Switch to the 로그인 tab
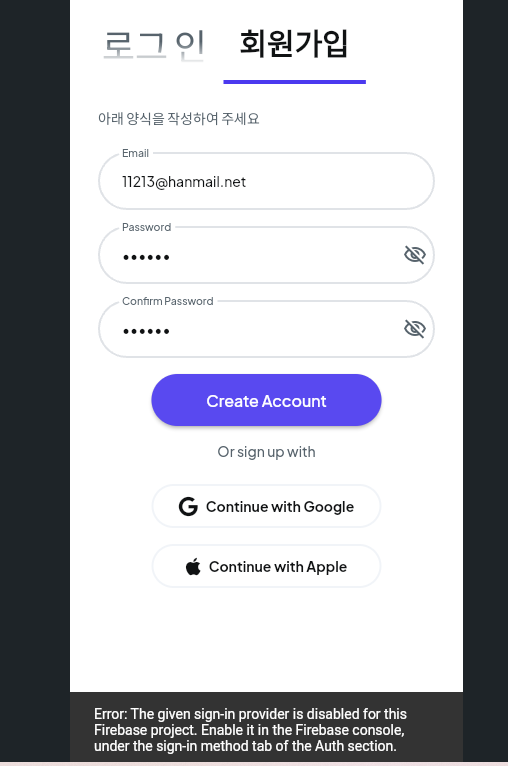 coord(154,45)
